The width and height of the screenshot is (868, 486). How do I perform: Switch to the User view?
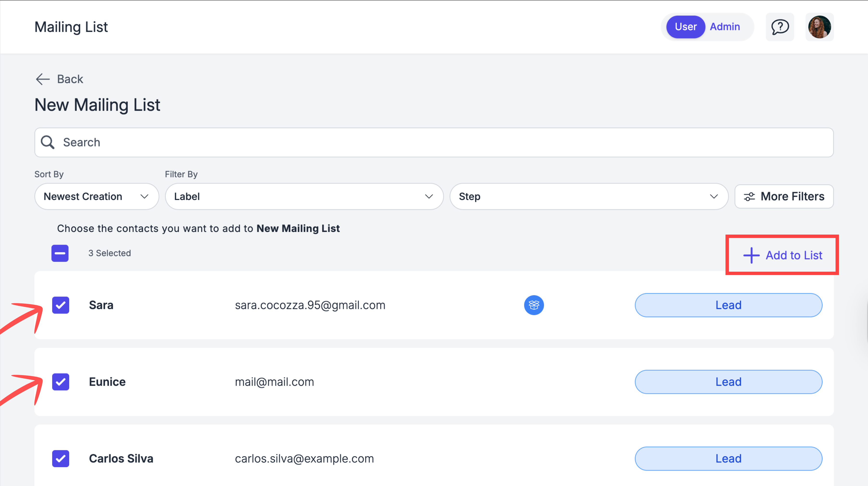coord(685,27)
